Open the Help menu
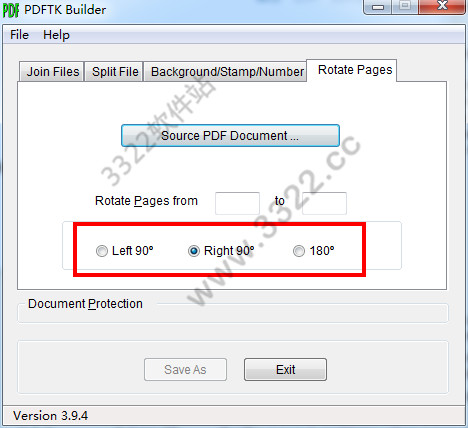This screenshot has width=468, height=428. pos(56,35)
